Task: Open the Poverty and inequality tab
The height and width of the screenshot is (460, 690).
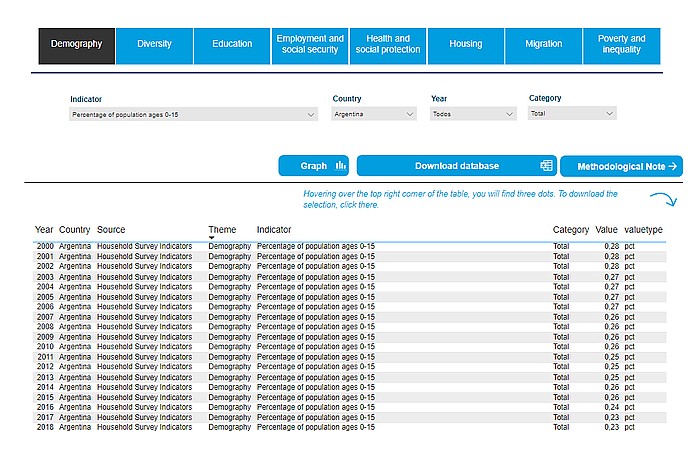Action: [x=621, y=46]
